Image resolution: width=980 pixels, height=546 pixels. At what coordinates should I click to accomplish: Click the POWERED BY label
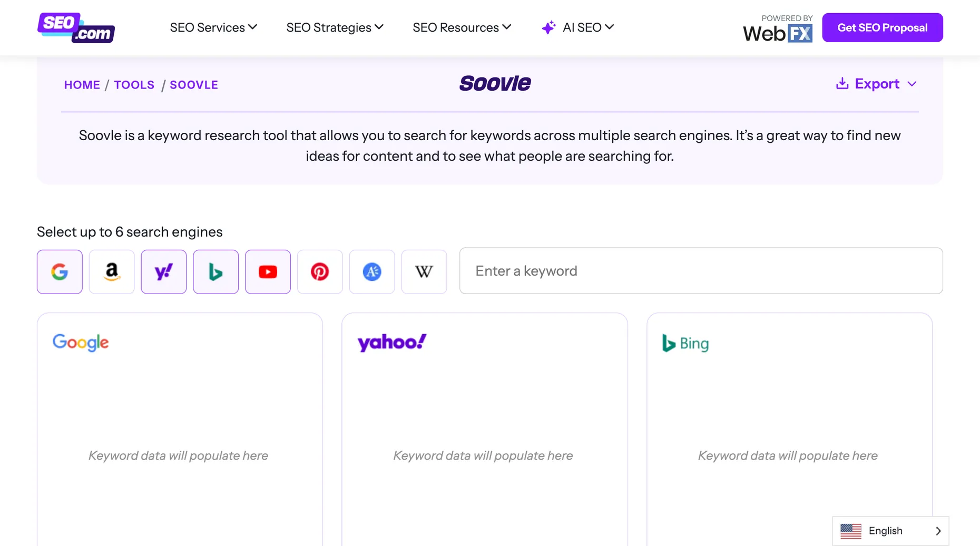(787, 18)
